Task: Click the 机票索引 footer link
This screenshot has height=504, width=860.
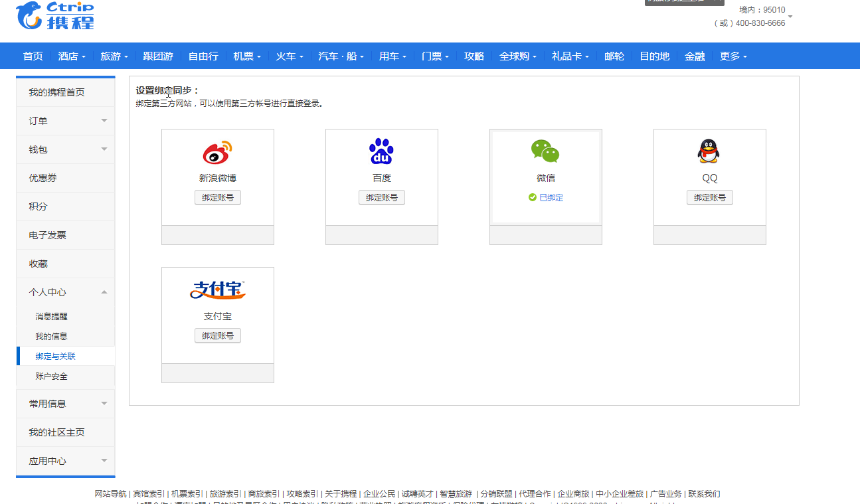Action: [x=187, y=494]
